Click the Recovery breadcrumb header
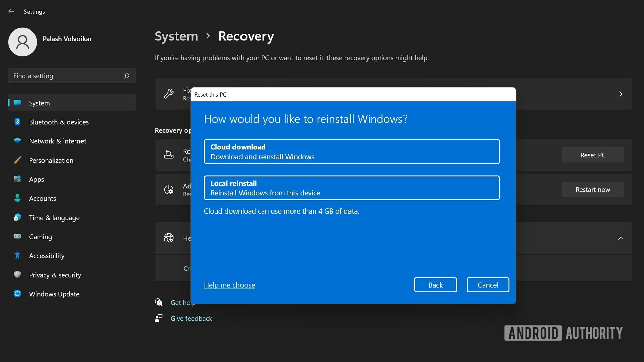The image size is (644, 362). point(246,35)
